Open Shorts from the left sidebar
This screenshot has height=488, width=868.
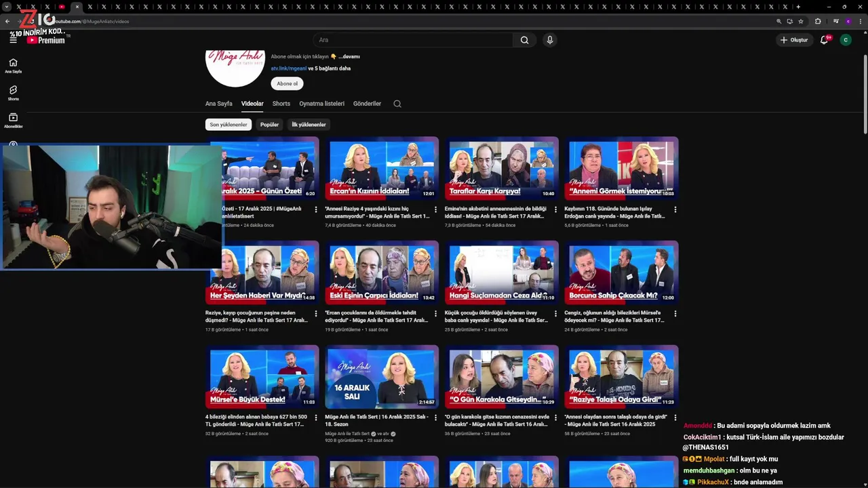(x=13, y=93)
